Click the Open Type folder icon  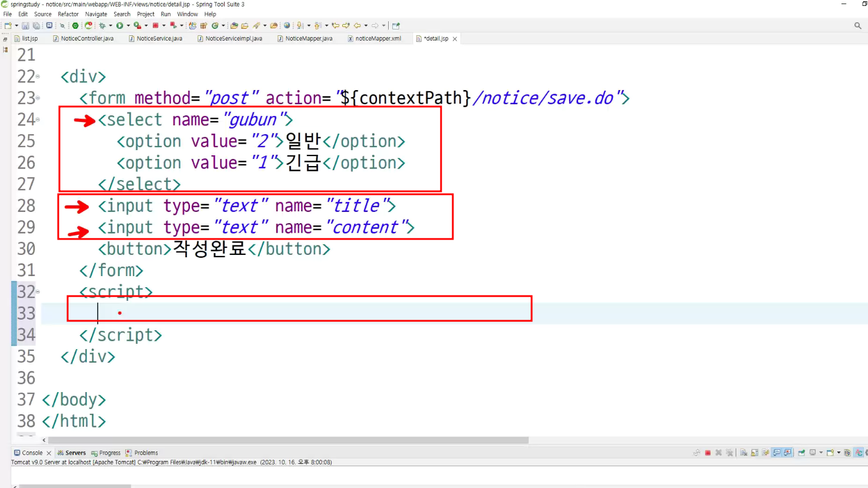pyautogui.click(x=233, y=25)
